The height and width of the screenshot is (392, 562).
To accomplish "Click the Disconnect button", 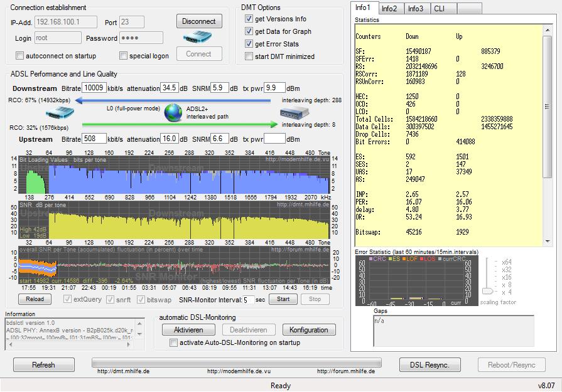I will pos(199,21).
